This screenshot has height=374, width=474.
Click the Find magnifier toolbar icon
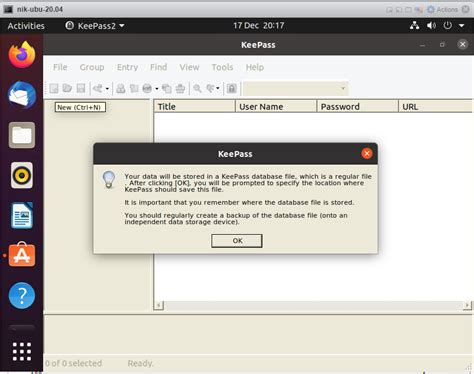pyautogui.click(x=197, y=88)
